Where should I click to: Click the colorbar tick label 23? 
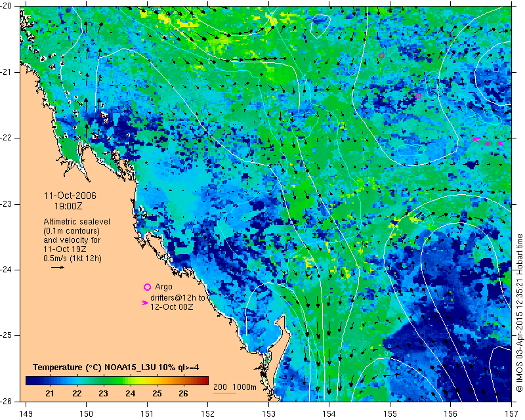(x=103, y=394)
